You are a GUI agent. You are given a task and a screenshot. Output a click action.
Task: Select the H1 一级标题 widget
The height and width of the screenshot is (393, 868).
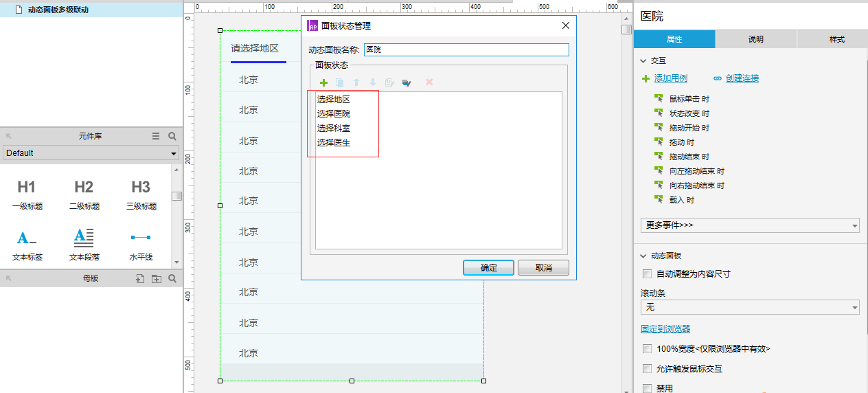(x=27, y=194)
